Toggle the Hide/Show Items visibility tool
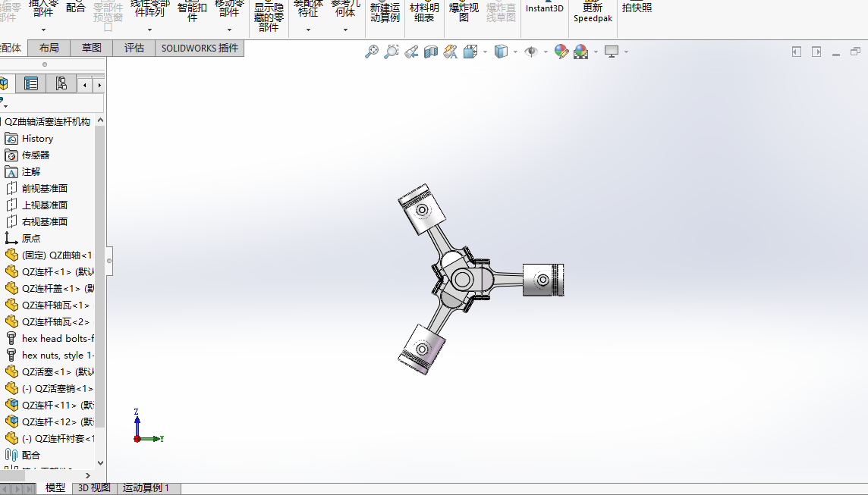The width and height of the screenshot is (868, 495). [x=533, y=52]
